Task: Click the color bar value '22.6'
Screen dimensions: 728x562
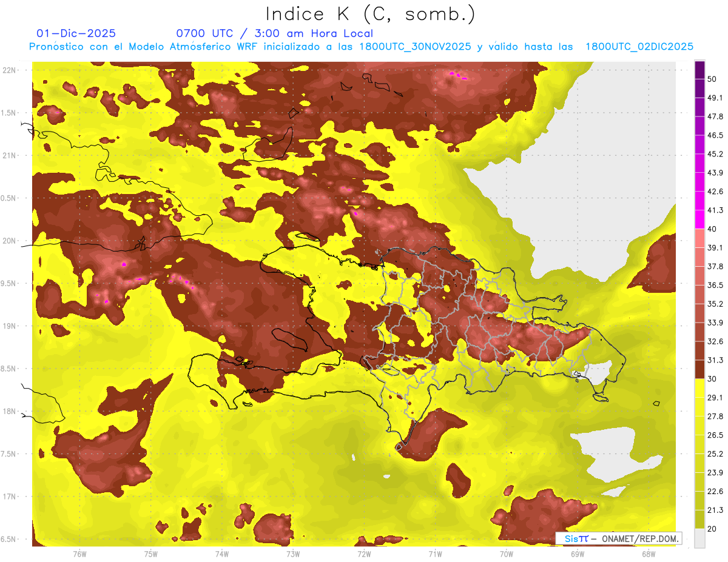Action: point(715,491)
